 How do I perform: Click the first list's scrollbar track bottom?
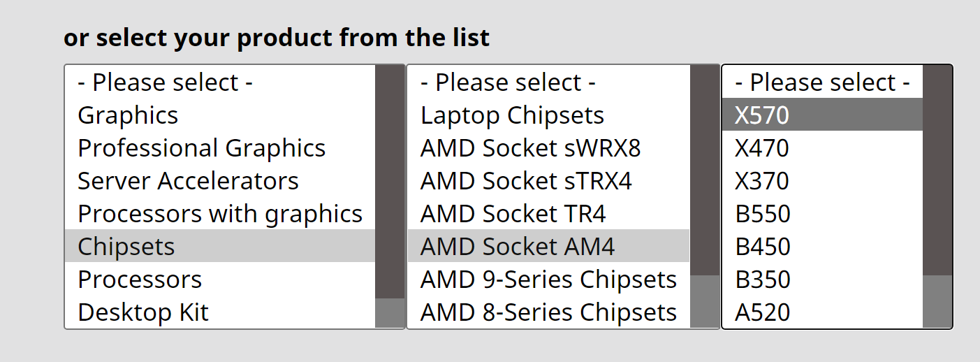(390, 313)
